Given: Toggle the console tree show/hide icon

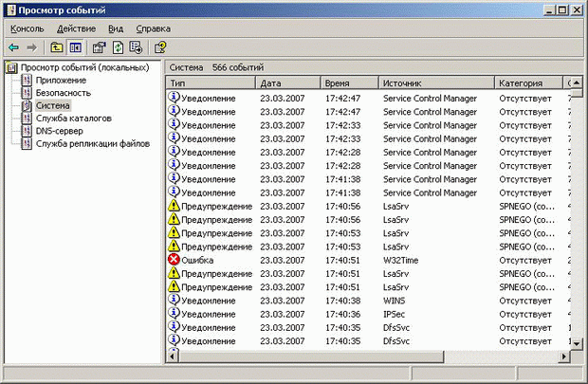Looking at the screenshot, I should click(x=75, y=46).
